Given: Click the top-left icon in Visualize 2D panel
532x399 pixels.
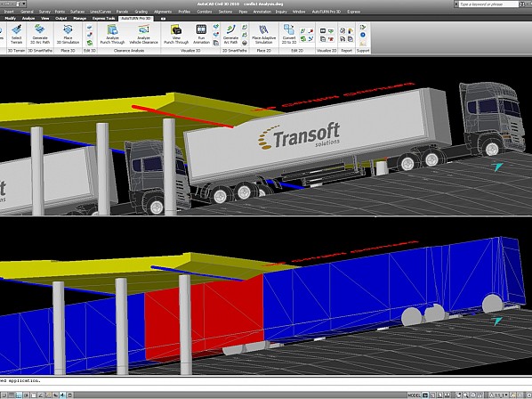Looking at the screenshot, I should 323,31.
